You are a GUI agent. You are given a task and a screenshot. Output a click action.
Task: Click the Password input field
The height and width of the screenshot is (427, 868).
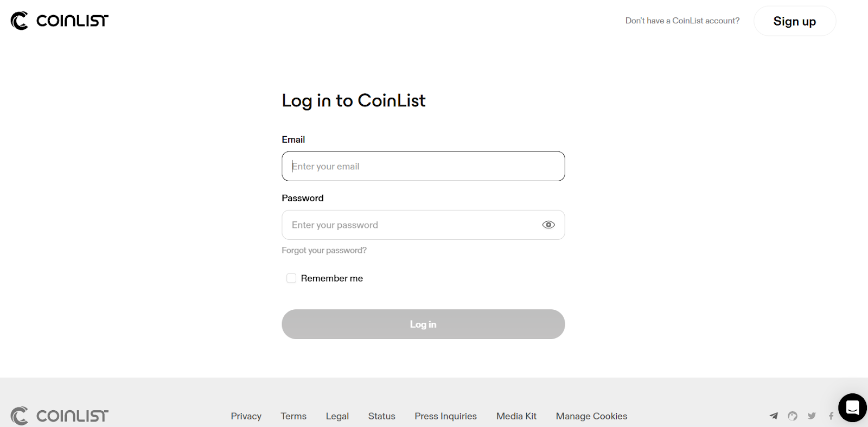pyautogui.click(x=412, y=224)
